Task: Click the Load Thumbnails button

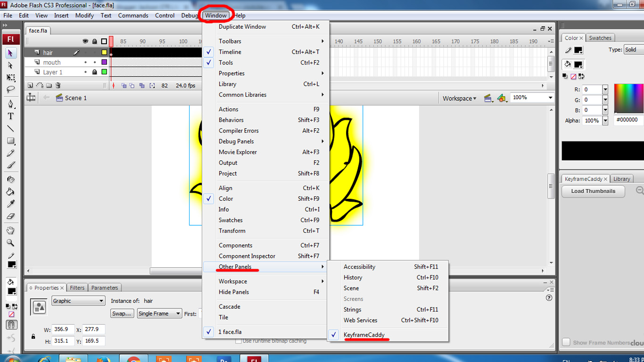Action: [593, 191]
